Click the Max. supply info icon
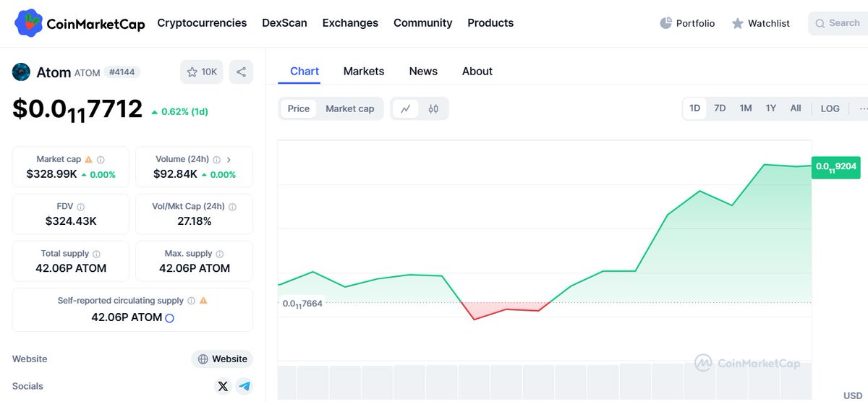 [x=219, y=254]
